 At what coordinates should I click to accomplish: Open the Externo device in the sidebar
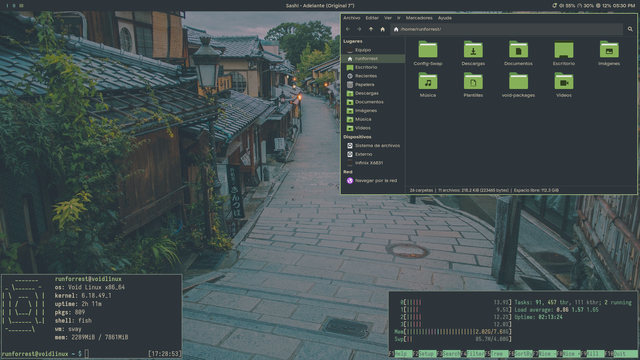[373, 154]
